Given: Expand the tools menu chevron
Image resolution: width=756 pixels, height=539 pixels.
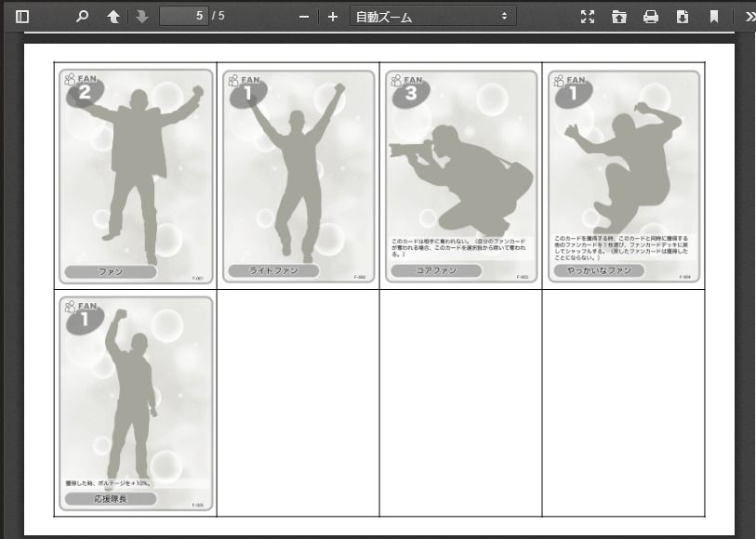Looking at the screenshot, I should [x=749, y=17].
